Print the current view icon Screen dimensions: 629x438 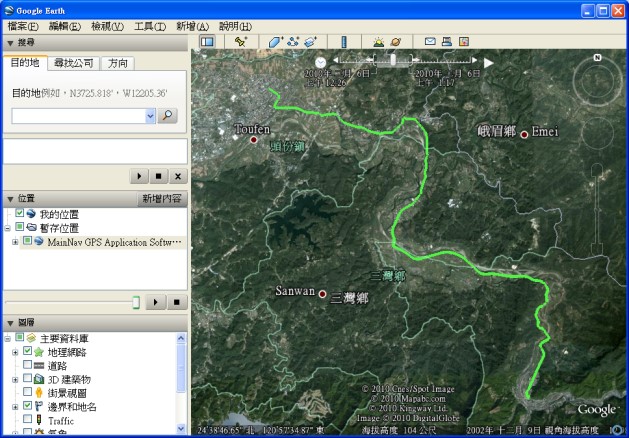coord(447,41)
